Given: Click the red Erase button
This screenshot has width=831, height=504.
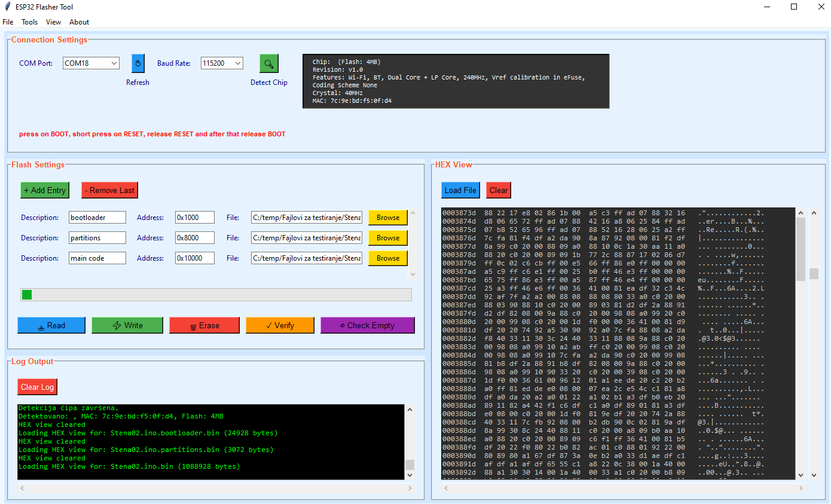Looking at the screenshot, I should point(204,325).
